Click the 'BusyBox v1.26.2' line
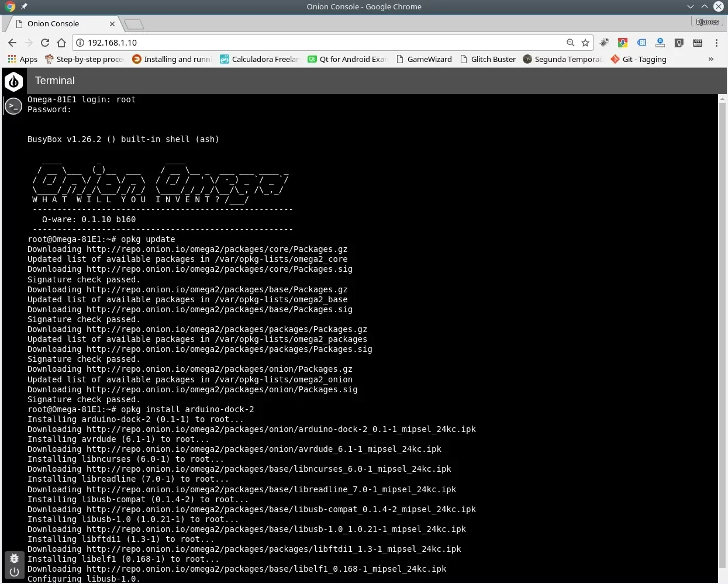Screen dimensions: 728x584 (x=123, y=139)
